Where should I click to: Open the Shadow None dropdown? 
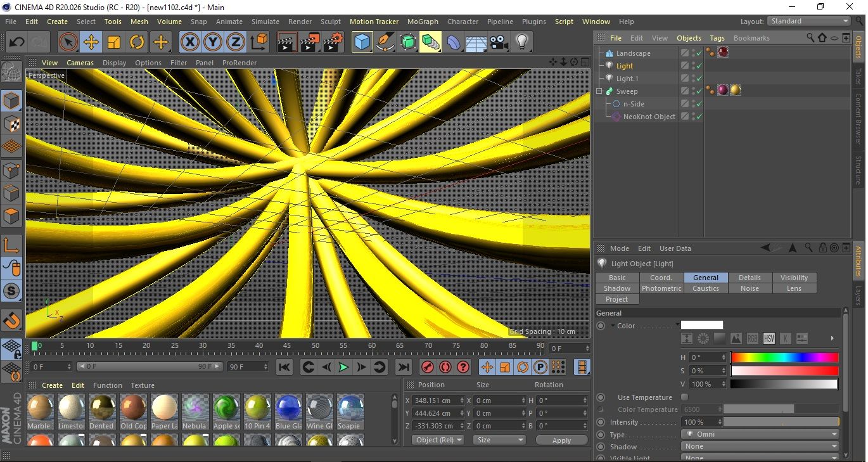[x=760, y=447]
